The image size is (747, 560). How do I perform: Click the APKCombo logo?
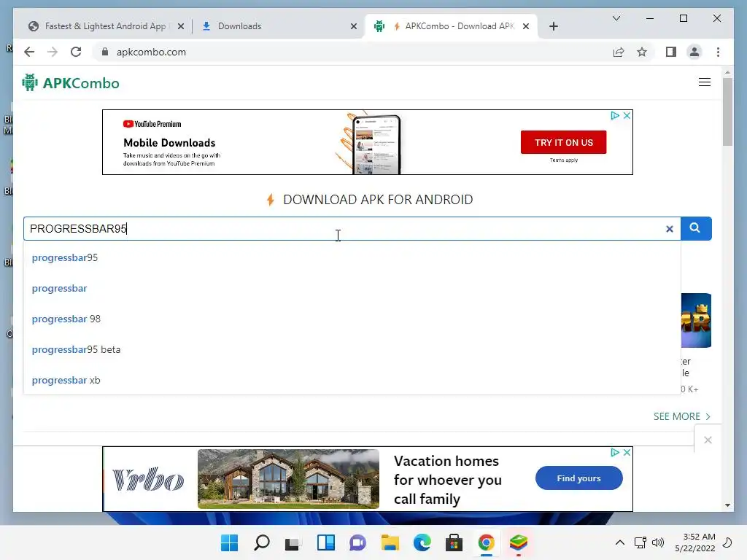(x=71, y=83)
